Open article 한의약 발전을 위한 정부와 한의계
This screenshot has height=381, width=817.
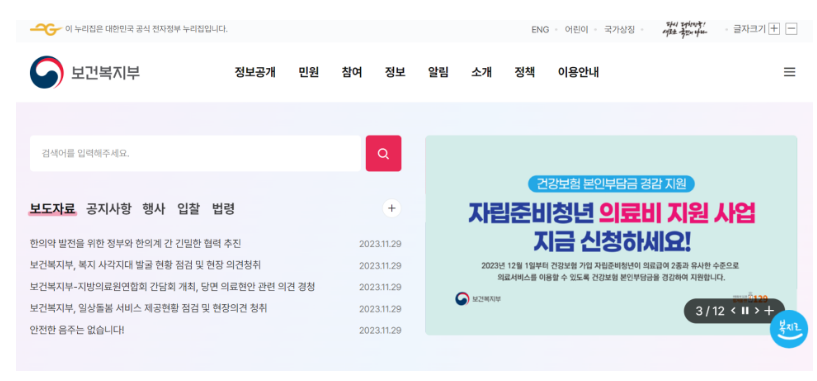point(135,243)
